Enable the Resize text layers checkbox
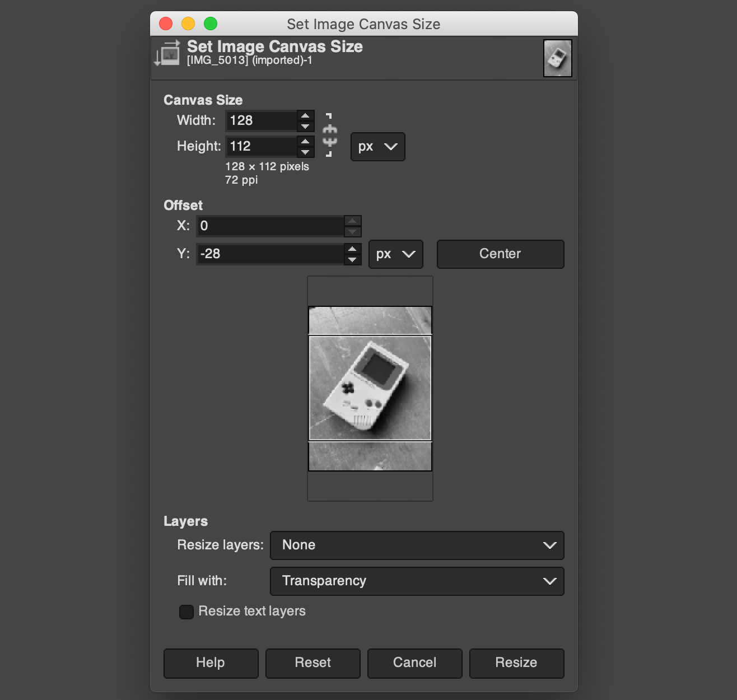The image size is (737, 700). (186, 612)
